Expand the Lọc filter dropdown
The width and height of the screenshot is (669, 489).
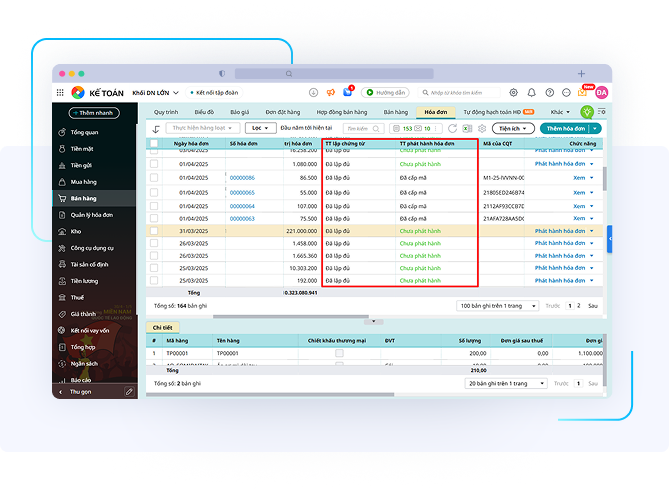coord(261,129)
